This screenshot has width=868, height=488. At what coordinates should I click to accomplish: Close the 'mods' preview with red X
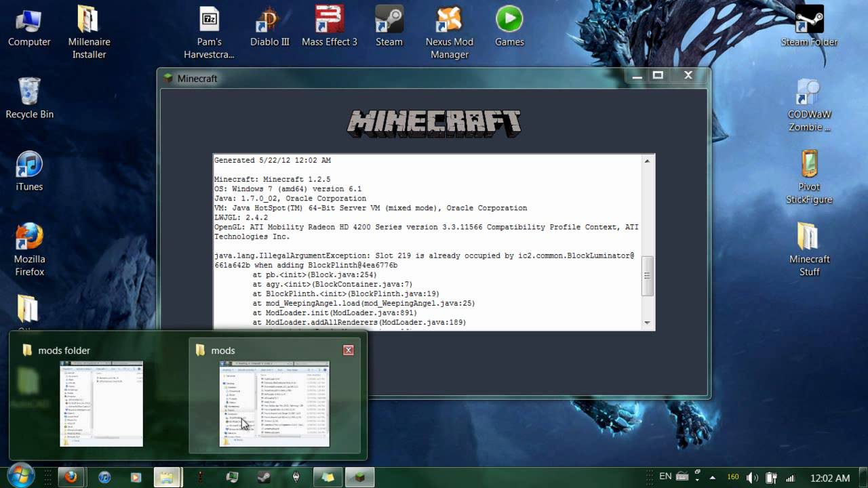pos(349,350)
